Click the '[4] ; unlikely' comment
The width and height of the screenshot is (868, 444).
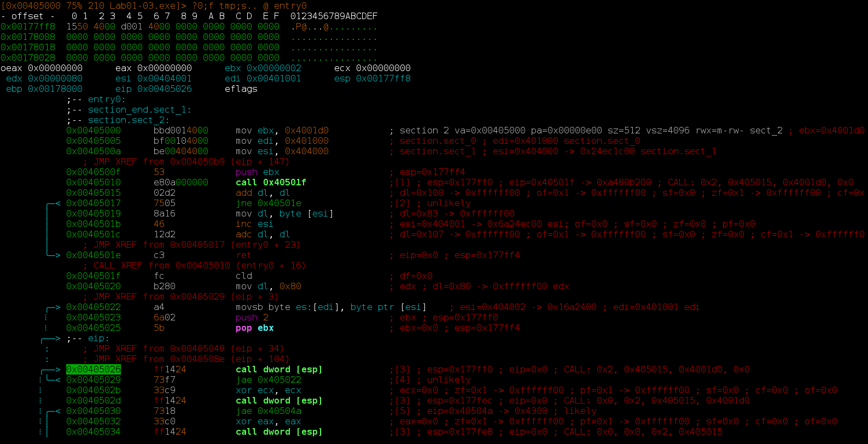coord(430,379)
